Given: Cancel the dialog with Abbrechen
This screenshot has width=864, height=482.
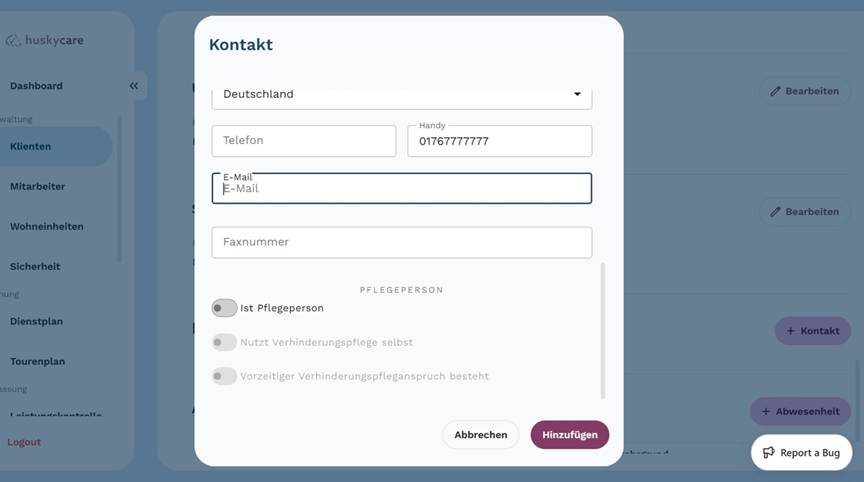Looking at the screenshot, I should [480, 435].
